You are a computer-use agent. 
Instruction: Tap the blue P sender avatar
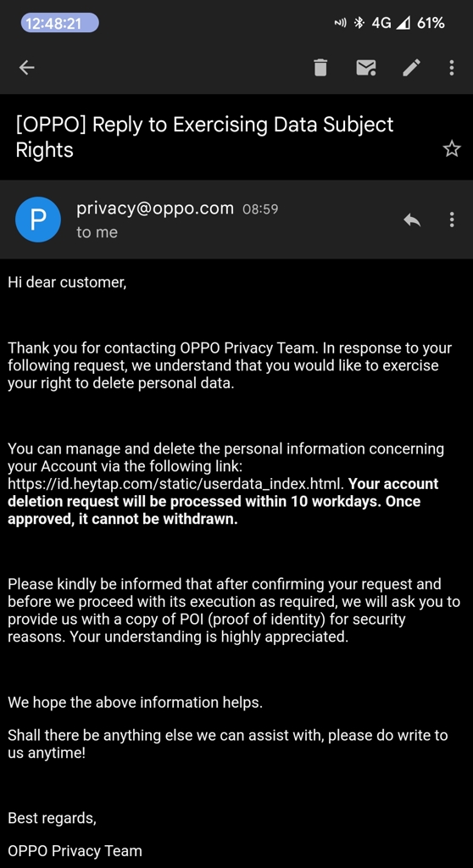37,220
